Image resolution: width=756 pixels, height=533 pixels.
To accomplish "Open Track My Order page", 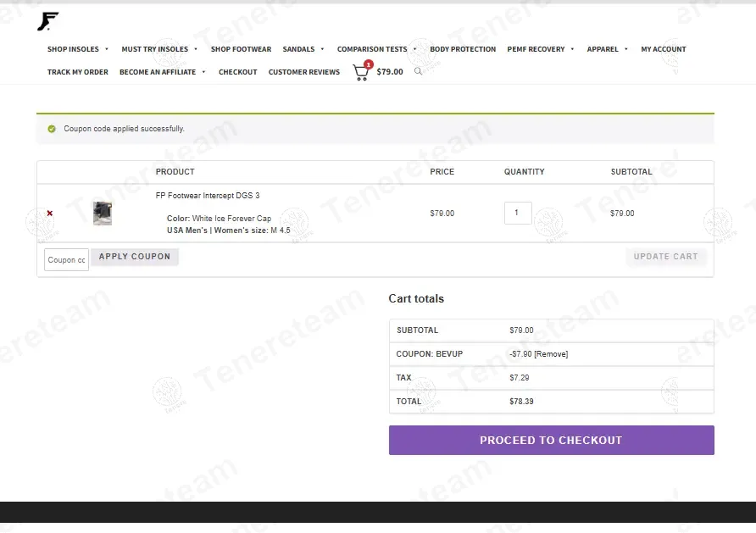I will [78, 72].
